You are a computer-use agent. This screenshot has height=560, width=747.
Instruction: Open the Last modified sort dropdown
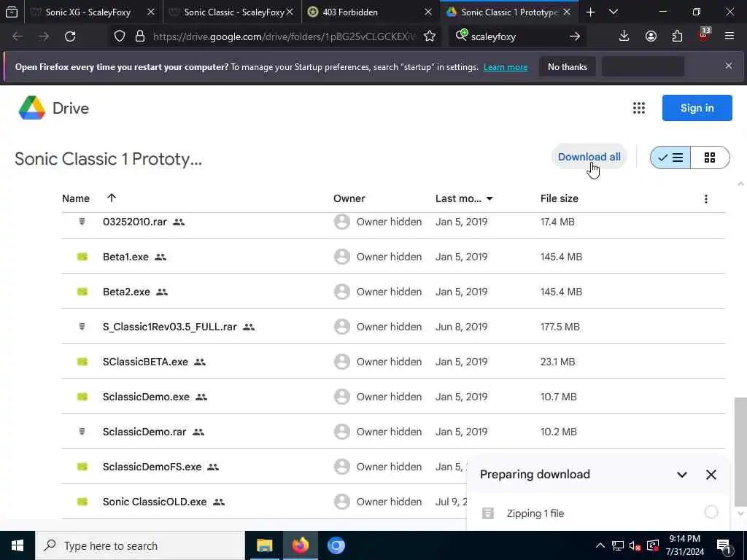(489, 198)
